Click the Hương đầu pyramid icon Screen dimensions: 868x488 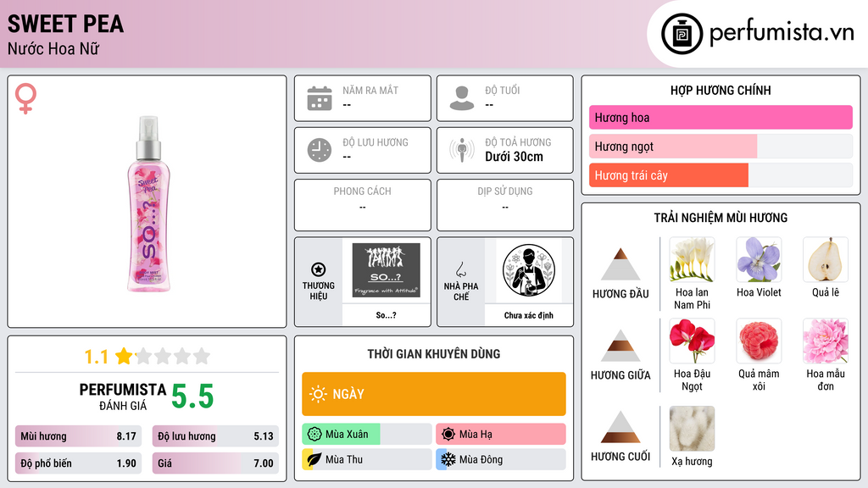tap(620, 264)
